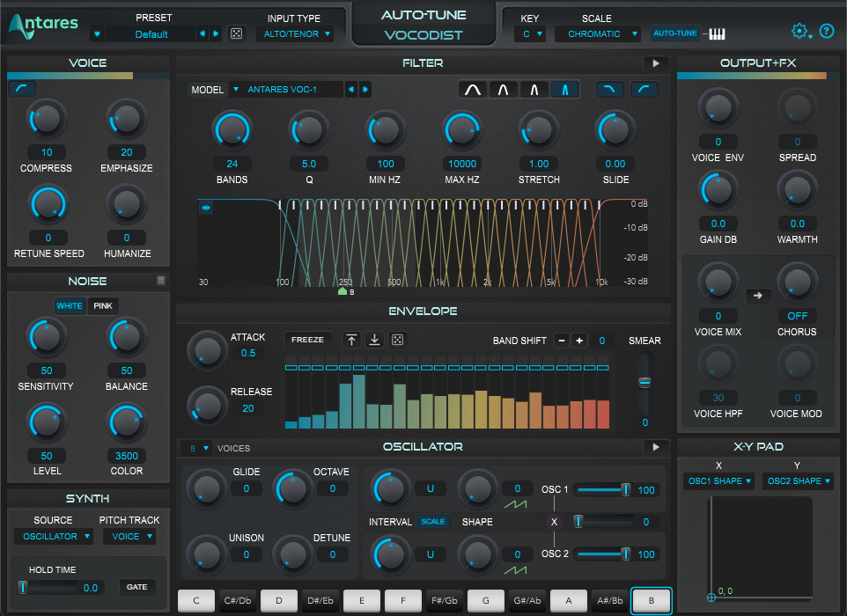The height and width of the screenshot is (616, 847).
Task: Randomize envelope bands with dice icon
Action: [x=398, y=340]
